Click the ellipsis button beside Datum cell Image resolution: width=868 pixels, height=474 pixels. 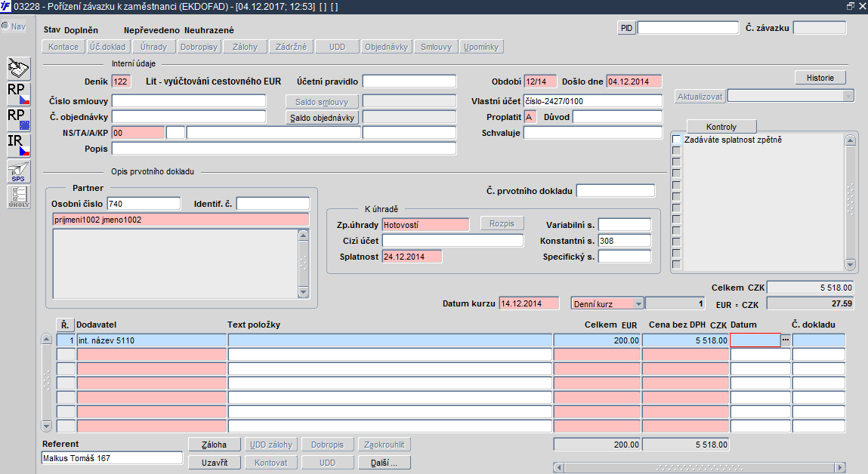coord(786,340)
